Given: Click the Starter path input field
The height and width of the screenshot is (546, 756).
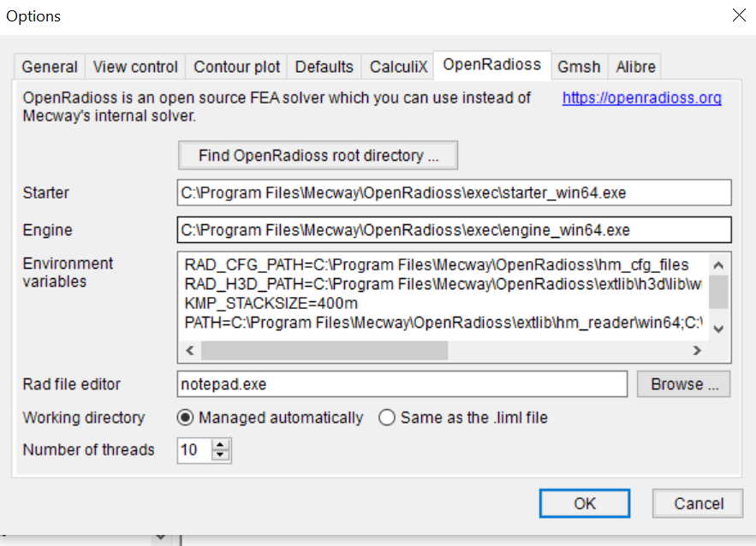Looking at the screenshot, I should [x=454, y=193].
